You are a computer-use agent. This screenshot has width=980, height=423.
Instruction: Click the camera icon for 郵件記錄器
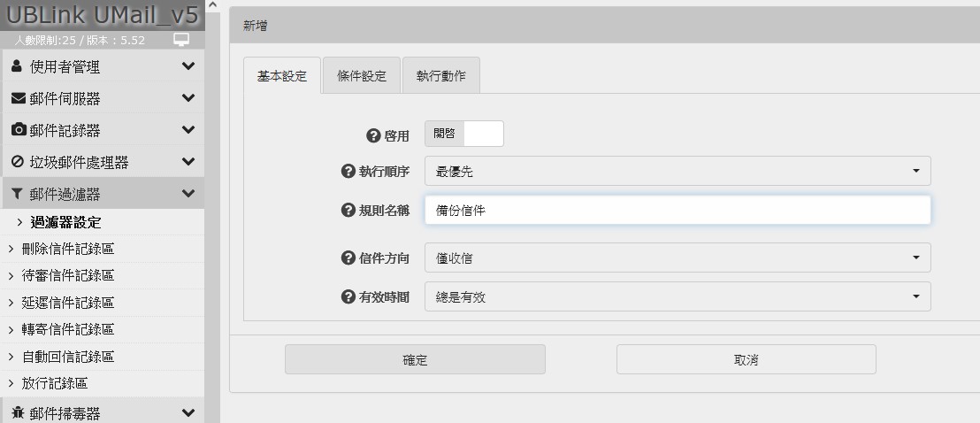pos(19,130)
